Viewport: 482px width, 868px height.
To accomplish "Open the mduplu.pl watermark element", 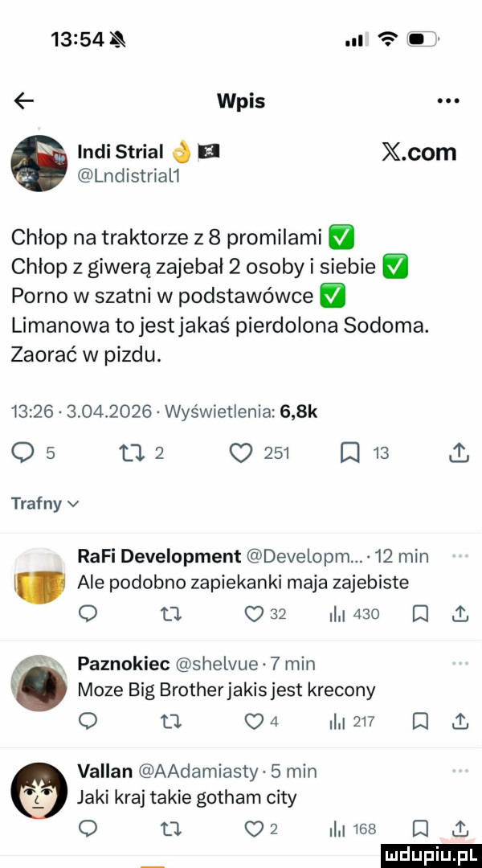I will click(x=433, y=854).
